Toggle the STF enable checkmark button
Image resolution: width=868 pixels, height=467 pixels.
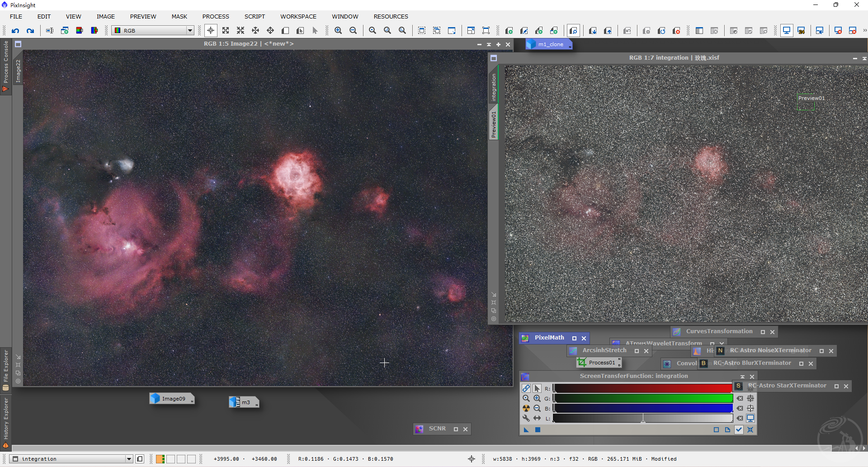[739, 430]
